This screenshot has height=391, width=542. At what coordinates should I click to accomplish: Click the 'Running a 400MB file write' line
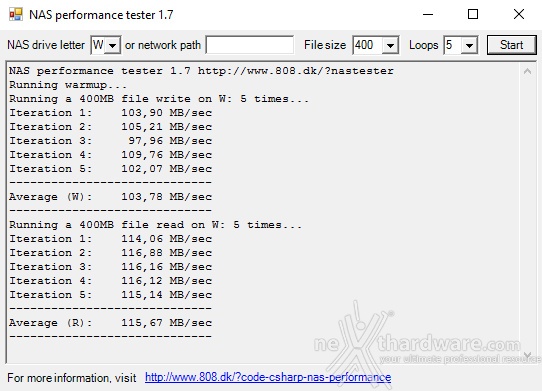(x=159, y=99)
